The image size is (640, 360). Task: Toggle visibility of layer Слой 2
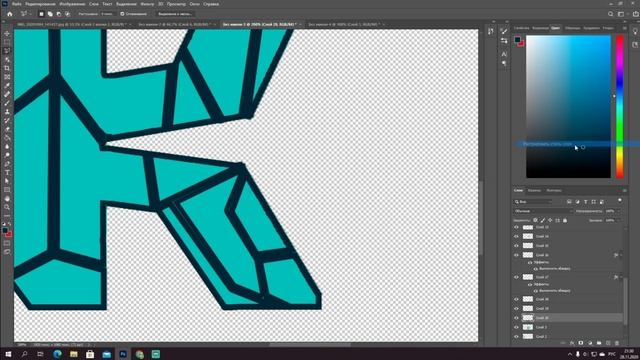(x=516, y=337)
